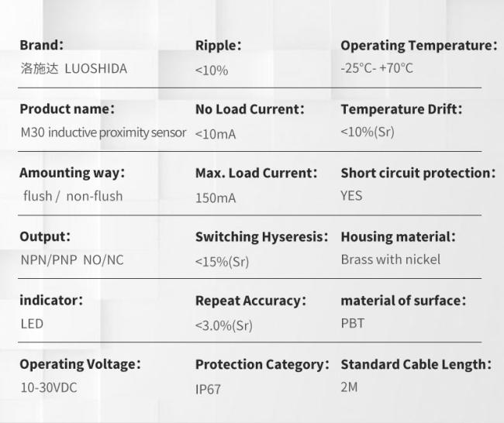Screen dimensions: 504x423
Task: Click the M30 inductive proximity sensor text
Action: click(x=103, y=132)
